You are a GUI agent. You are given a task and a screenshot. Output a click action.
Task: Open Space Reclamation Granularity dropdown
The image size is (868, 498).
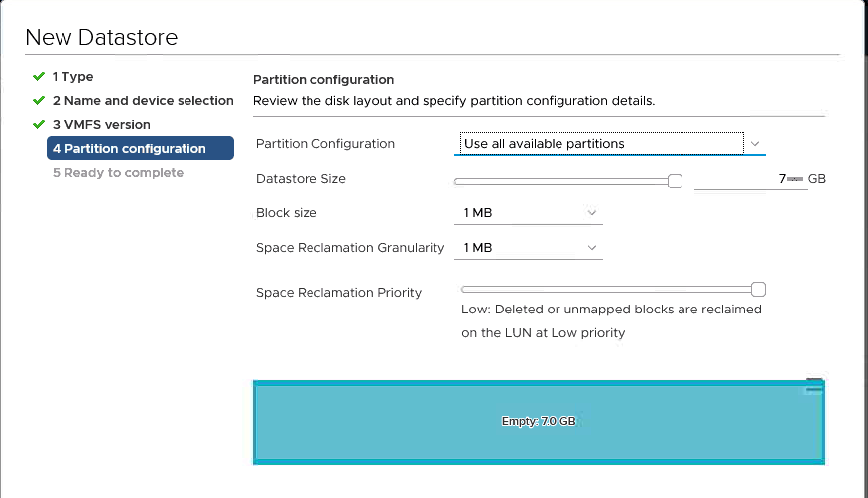coord(528,248)
